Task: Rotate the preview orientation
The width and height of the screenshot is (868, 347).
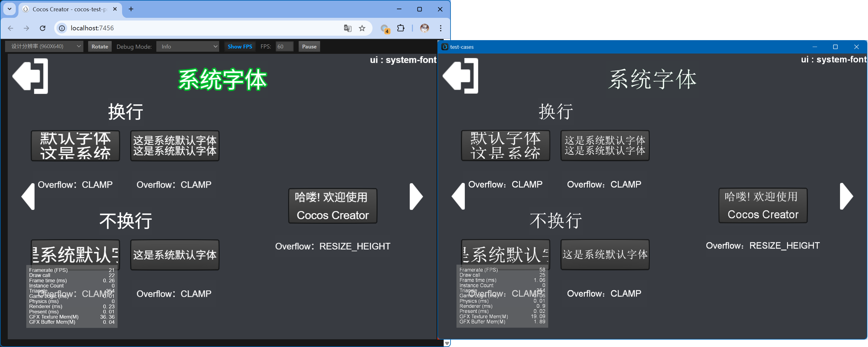Action: coord(100,46)
